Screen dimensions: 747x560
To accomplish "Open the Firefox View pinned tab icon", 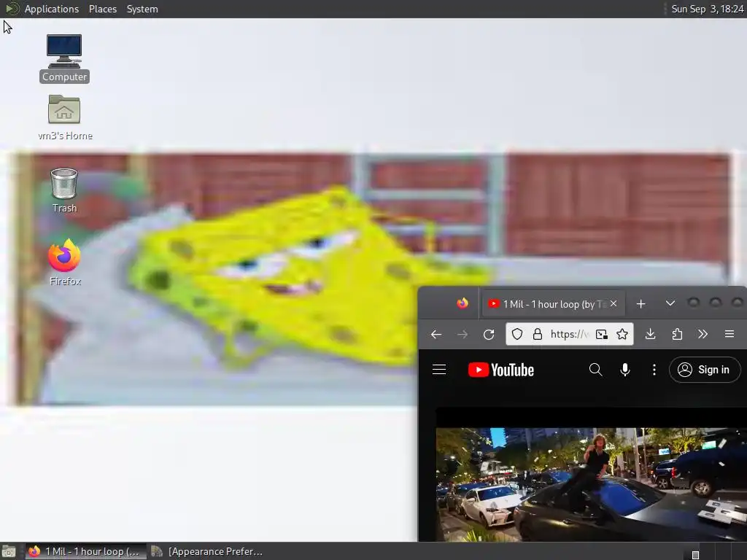I will [x=462, y=303].
